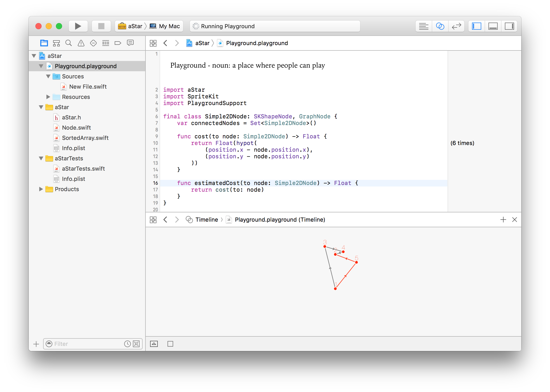Click the back navigation arrow
Image resolution: width=550 pixels, height=392 pixels.
[166, 43]
